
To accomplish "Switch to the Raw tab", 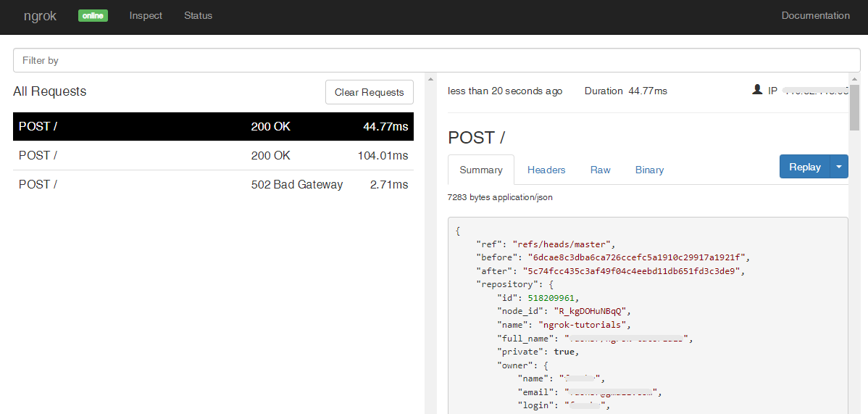I will (600, 170).
